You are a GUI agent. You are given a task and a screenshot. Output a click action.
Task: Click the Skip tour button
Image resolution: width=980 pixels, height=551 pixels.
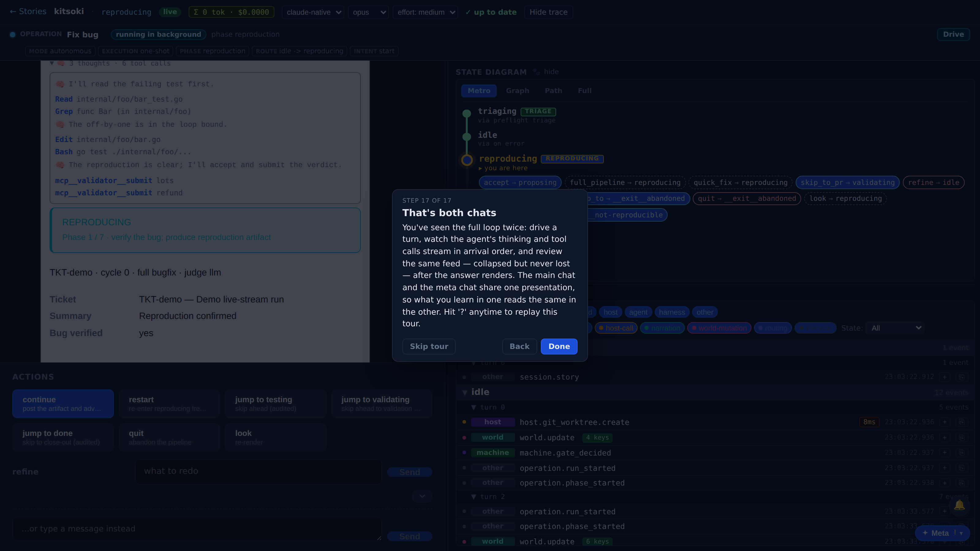click(x=429, y=347)
